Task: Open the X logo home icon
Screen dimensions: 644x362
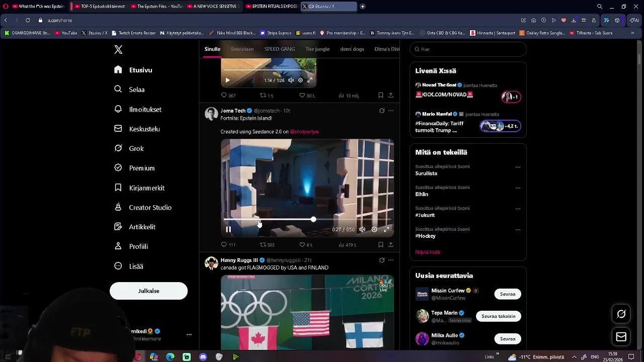Action: pos(118,49)
